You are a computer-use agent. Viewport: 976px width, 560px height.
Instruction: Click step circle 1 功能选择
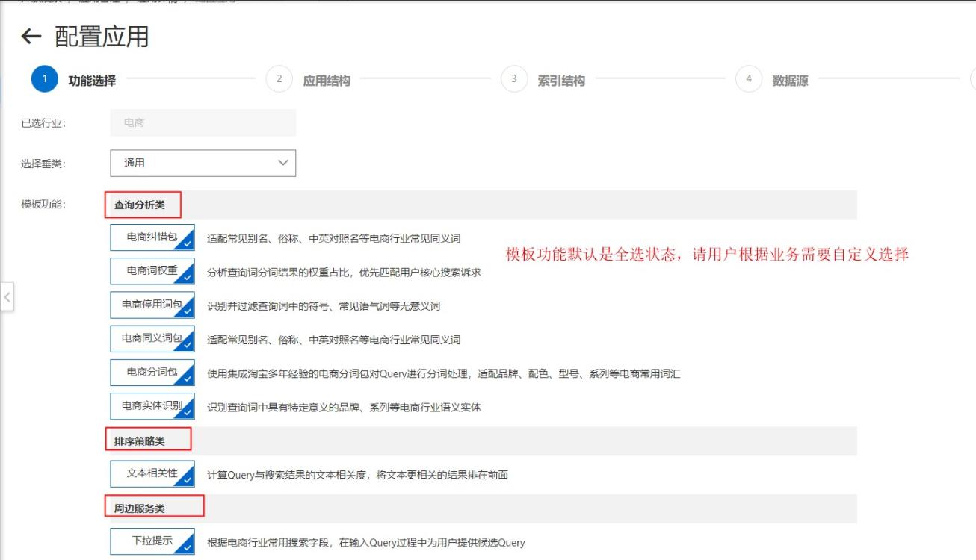click(x=43, y=78)
